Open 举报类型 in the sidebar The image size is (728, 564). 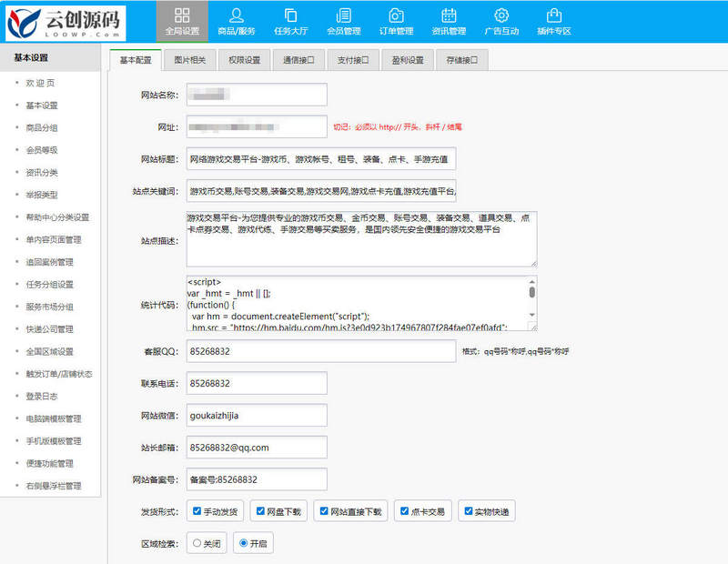[x=42, y=195]
